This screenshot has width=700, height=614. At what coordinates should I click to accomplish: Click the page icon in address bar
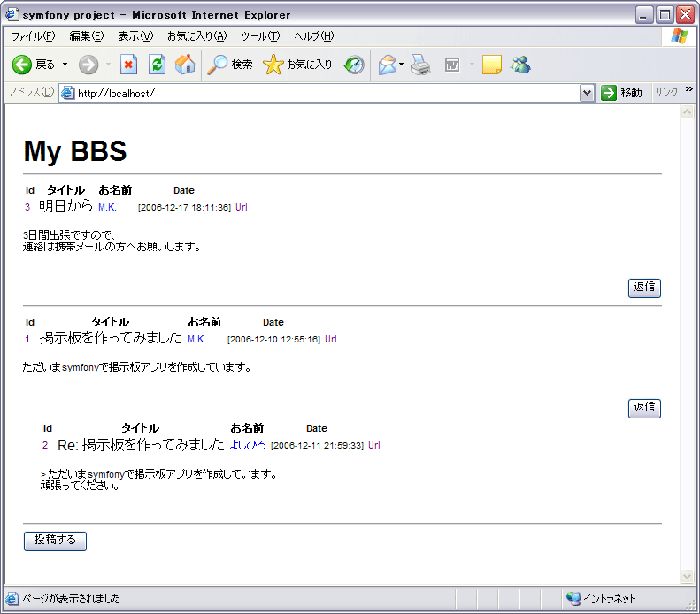point(67,93)
